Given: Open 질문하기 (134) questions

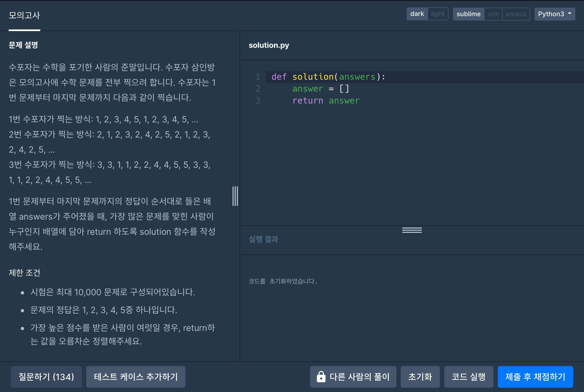Looking at the screenshot, I should 46,377.
